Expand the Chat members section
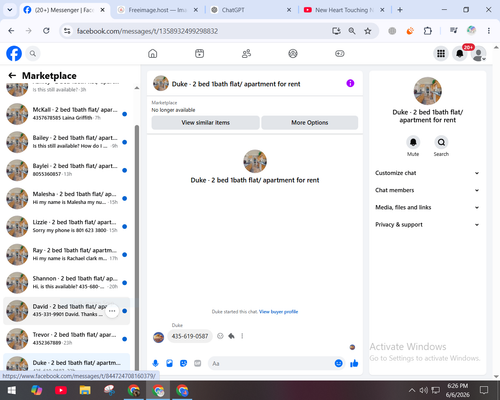Image resolution: width=500 pixels, height=400 pixels. pyautogui.click(x=427, y=190)
